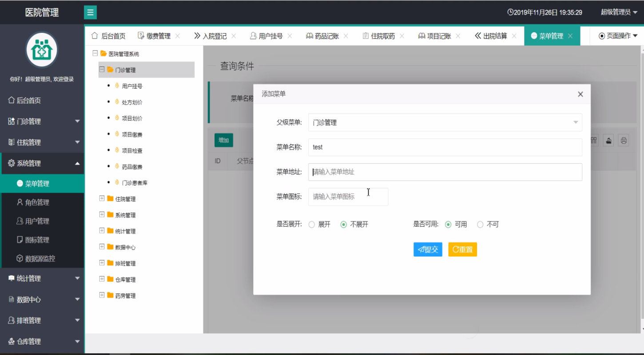Switch to the 入院登记 tab
The width and height of the screenshot is (644, 355).
(211, 36)
